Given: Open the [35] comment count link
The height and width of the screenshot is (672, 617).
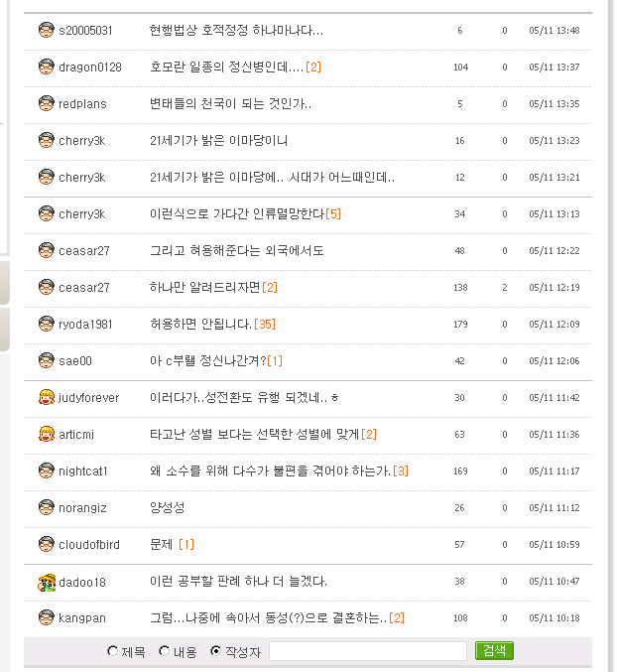Looking at the screenshot, I should click(x=266, y=324).
